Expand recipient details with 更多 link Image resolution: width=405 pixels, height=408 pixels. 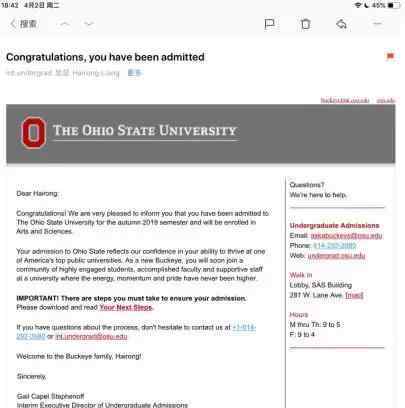tap(135, 73)
